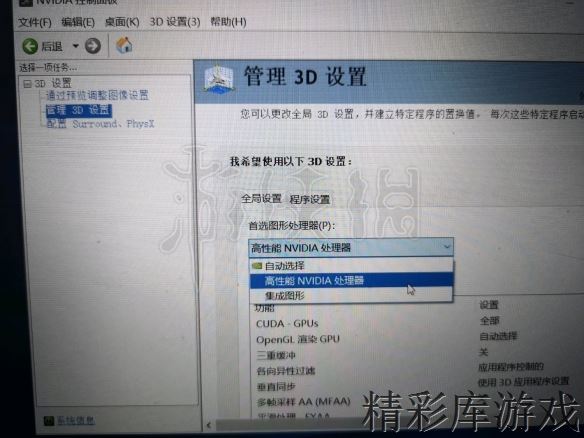584x438 pixels.
Task: Click the NVIDIA icon beside 自动选择
Action: coord(257,266)
